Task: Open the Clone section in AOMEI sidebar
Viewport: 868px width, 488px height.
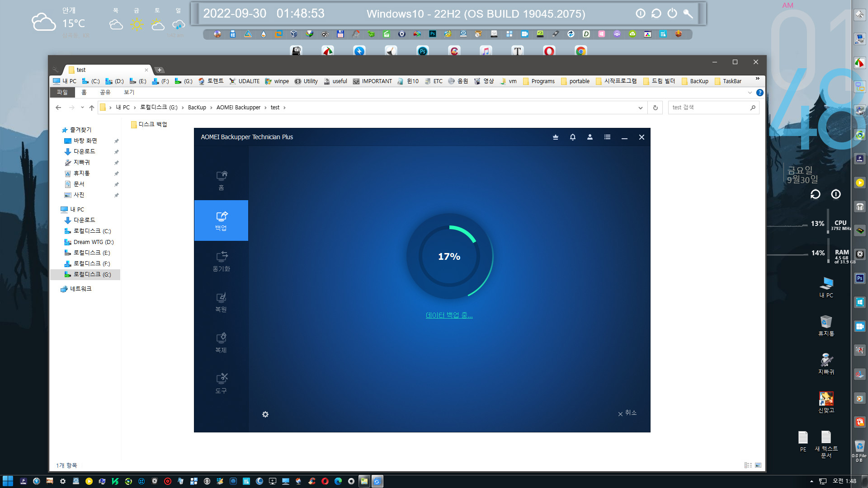Action: [221, 343]
